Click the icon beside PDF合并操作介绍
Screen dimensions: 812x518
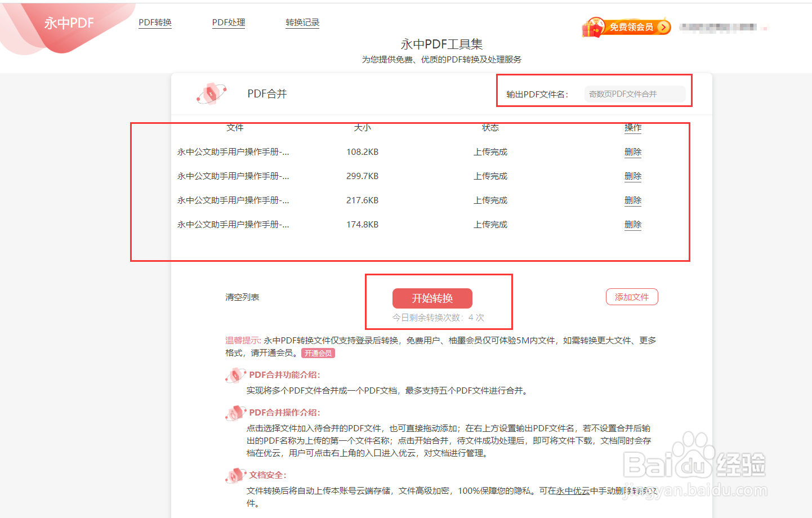[235, 413]
